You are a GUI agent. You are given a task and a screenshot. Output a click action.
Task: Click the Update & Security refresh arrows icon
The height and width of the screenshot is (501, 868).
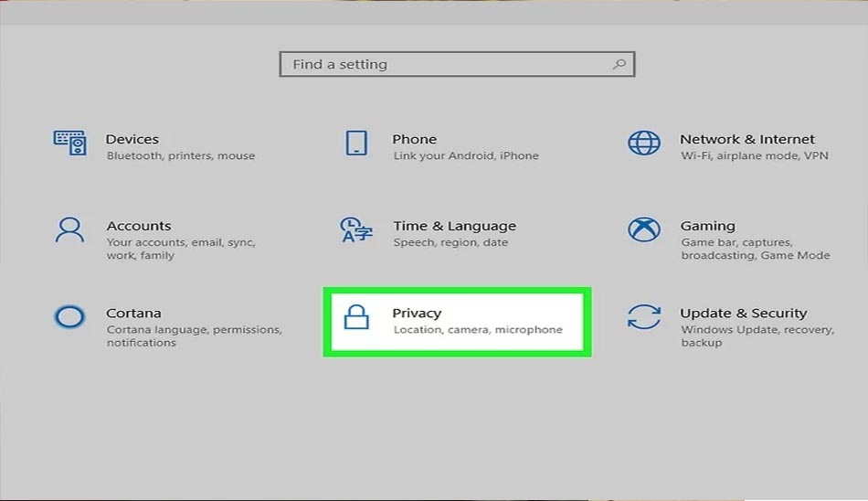coord(644,317)
